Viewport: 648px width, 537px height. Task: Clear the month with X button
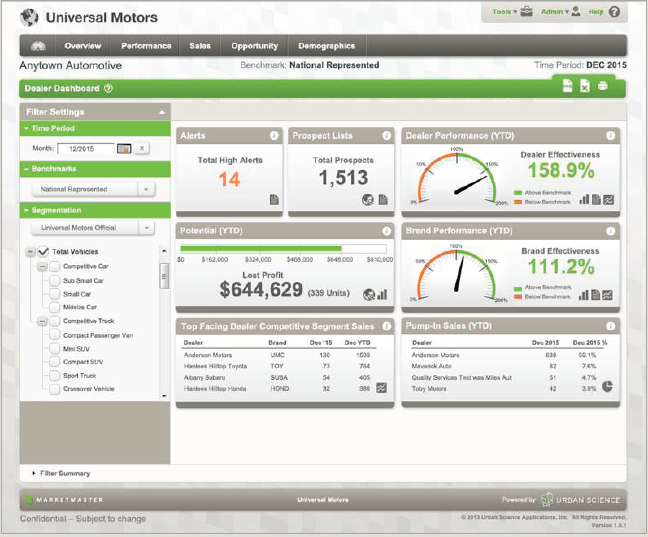[142, 148]
